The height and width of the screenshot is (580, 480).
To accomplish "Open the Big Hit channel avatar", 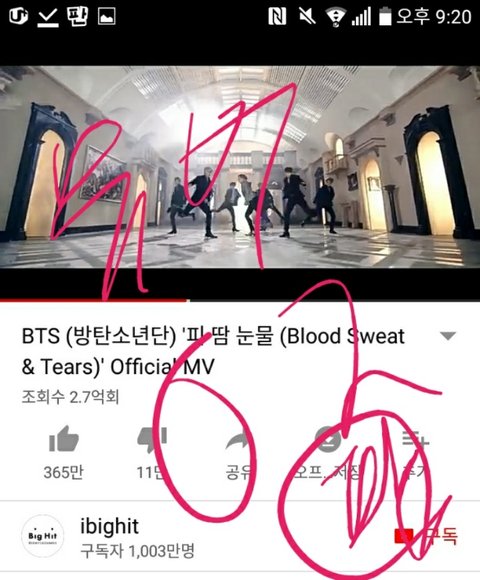I will (x=43, y=536).
